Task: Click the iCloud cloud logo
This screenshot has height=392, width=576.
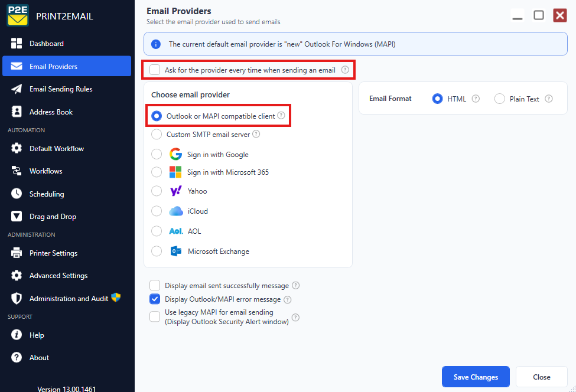Action: 176,211
